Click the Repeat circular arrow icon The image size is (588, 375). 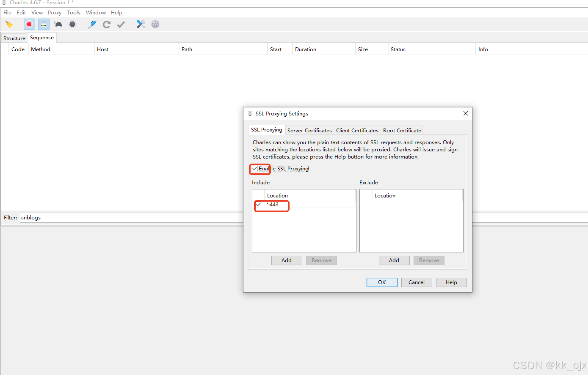tap(107, 25)
